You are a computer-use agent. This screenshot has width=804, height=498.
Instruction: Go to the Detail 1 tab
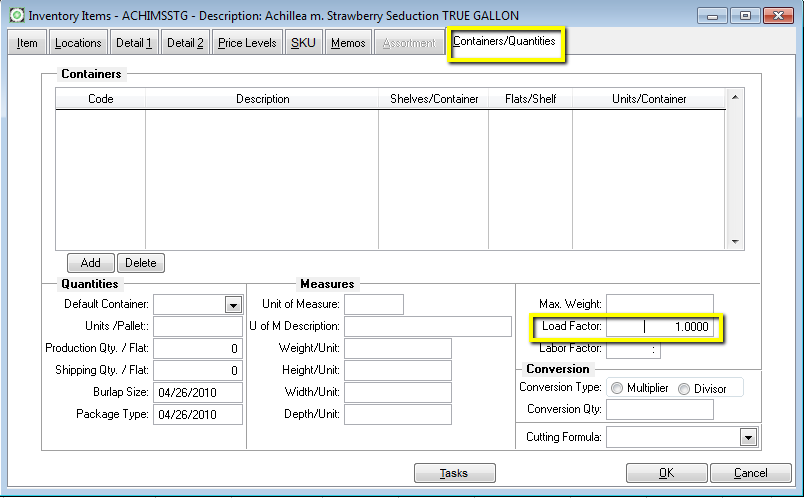click(134, 43)
